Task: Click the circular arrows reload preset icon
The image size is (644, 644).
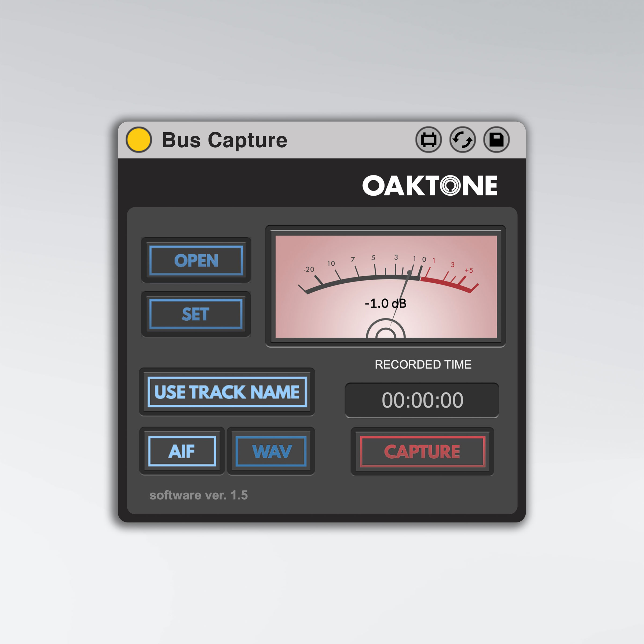Action: [x=462, y=140]
